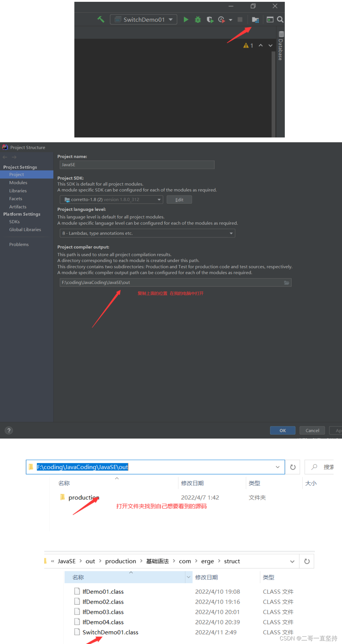The width and height of the screenshot is (342, 644).
Task: Open Search Everywhere magnifier icon
Action: [x=280, y=20]
